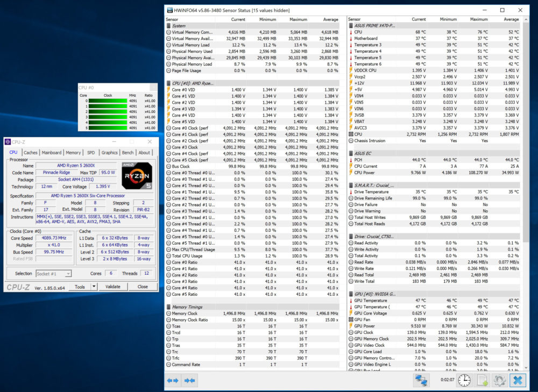This screenshot has width=538, height=392.
Task: Click the Name field showing AMD Ryzen 5 2600X
Action: [x=76, y=165]
